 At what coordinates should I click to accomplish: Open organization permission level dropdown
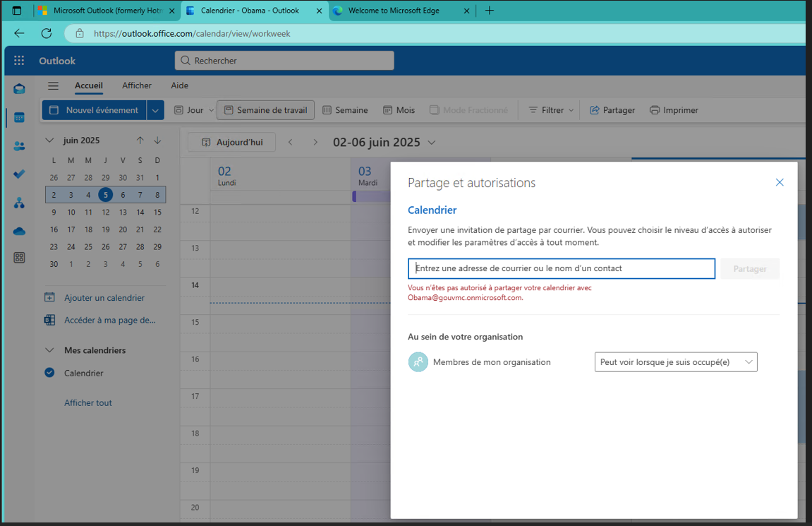[675, 362]
